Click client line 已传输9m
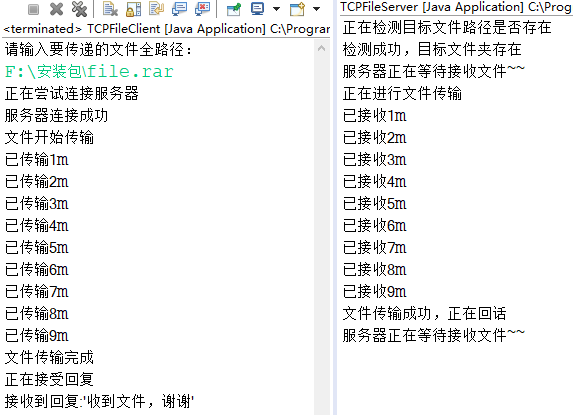This screenshot has height=415, width=573. point(37,335)
